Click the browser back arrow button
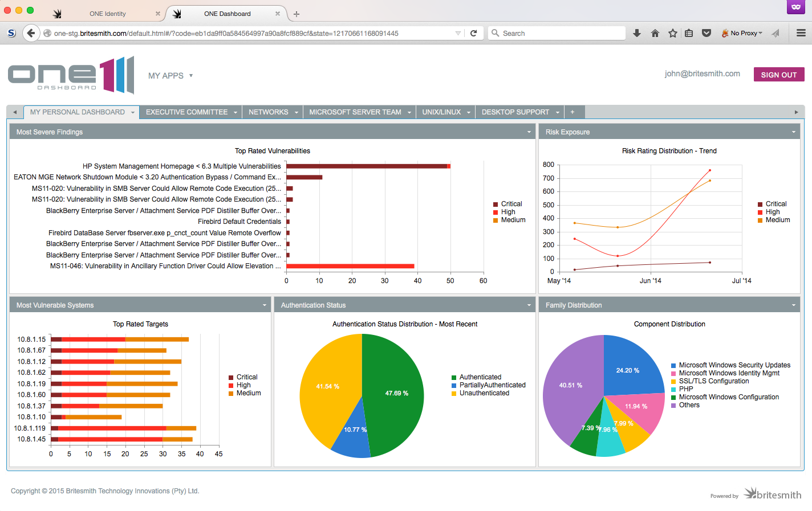 31,33
